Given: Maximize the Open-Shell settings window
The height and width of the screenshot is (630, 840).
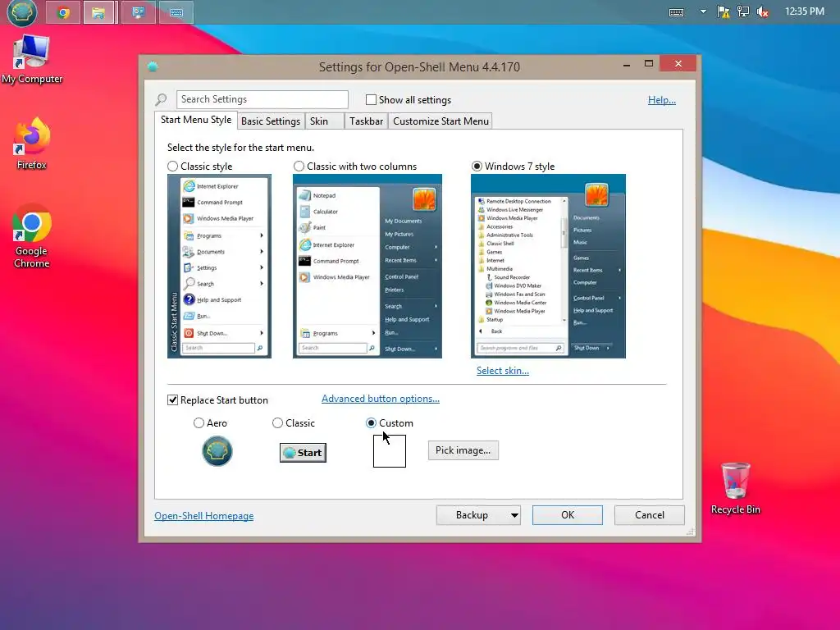Looking at the screenshot, I should (x=649, y=64).
